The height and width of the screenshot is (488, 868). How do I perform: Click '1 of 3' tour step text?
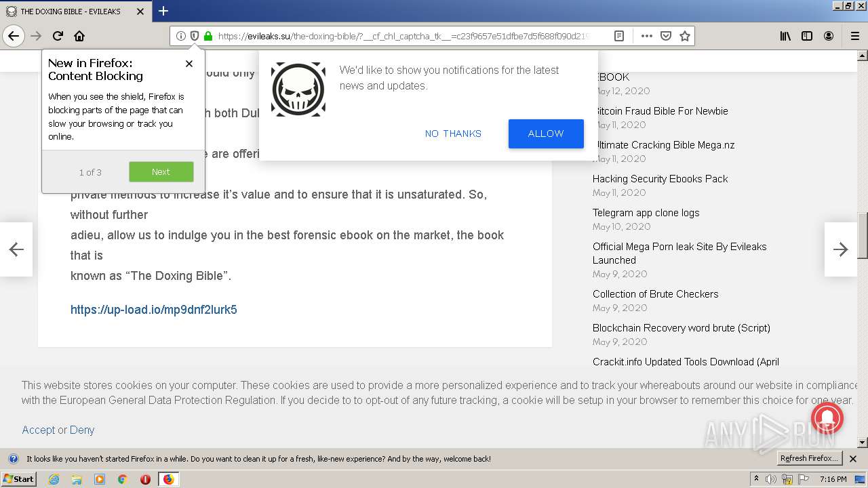(x=90, y=172)
